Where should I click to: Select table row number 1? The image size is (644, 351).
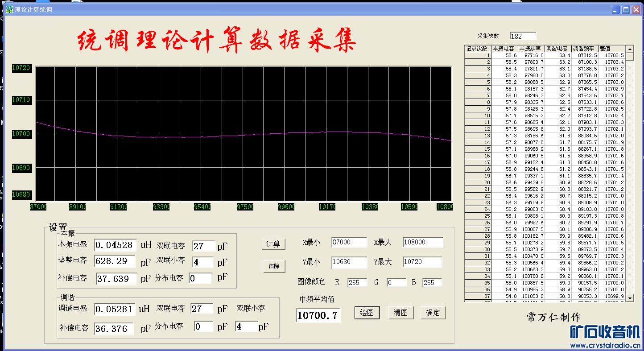pos(478,55)
